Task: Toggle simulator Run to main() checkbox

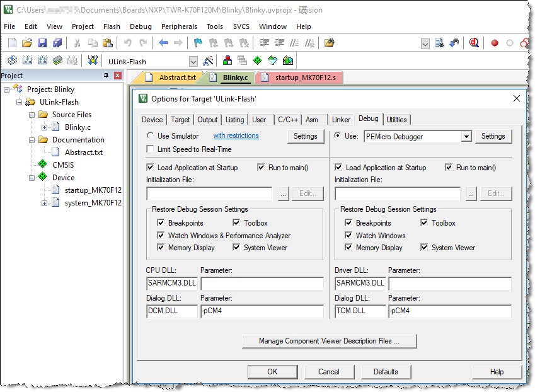Action: (x=261, y=167)
